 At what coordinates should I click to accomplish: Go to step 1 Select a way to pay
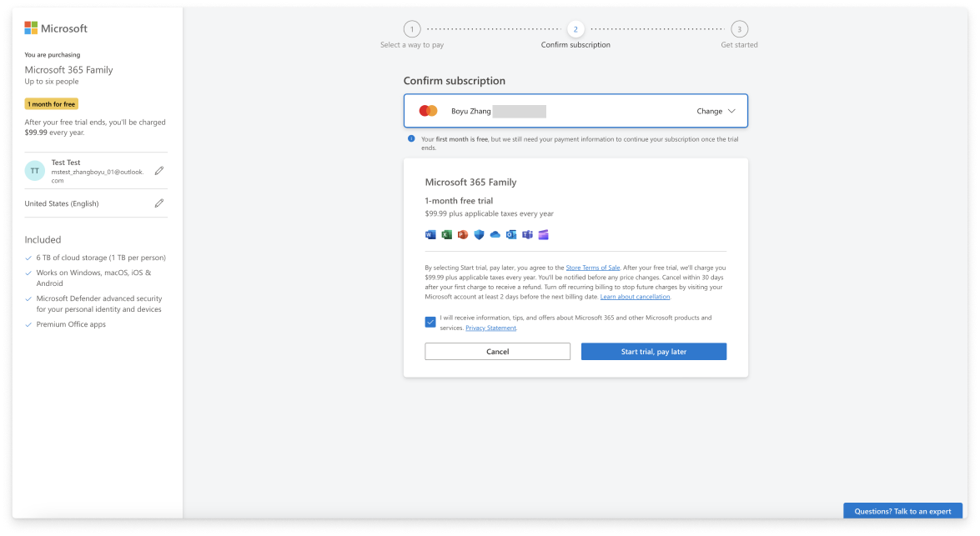(x=412, y=28)
